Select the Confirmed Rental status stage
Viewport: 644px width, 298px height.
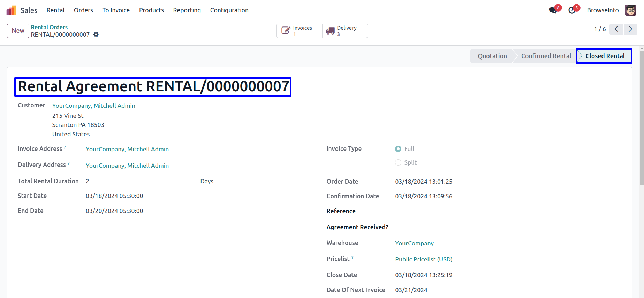pyautogui.click(x=546, y=56)
